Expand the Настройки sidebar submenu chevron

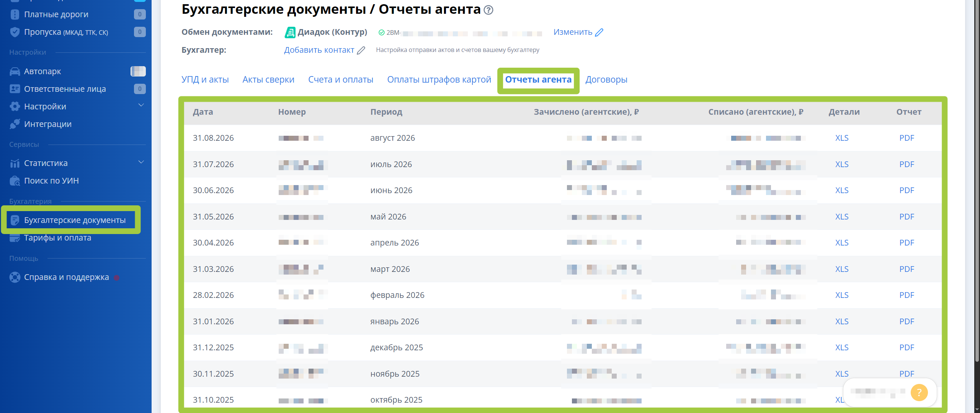coord(141,105)
